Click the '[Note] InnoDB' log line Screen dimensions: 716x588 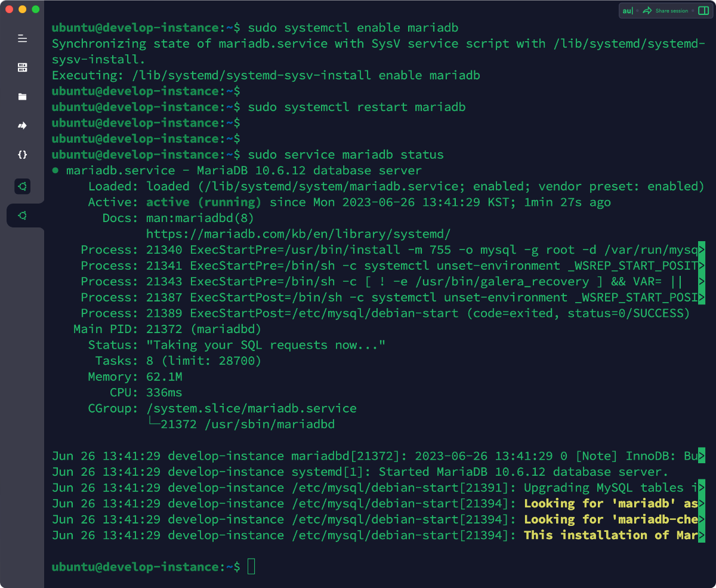coord(379,455)
